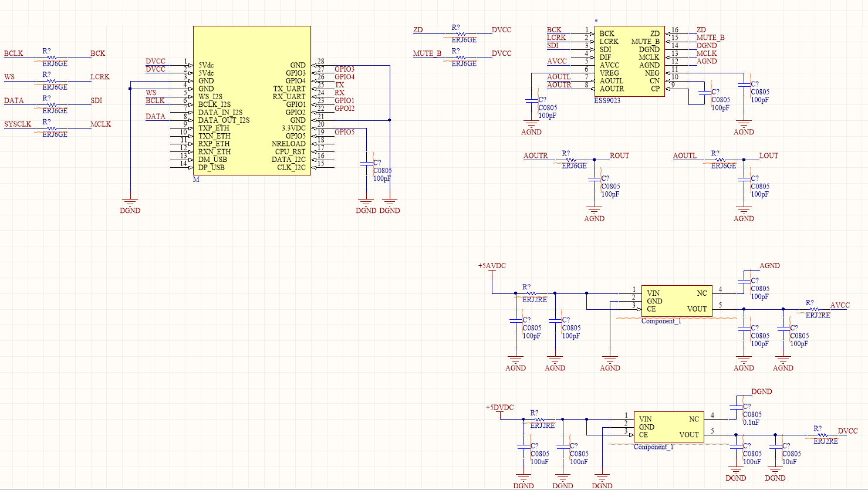
Task: Select the resistor between WS and LCRK labels
Action: click(51, 81)
